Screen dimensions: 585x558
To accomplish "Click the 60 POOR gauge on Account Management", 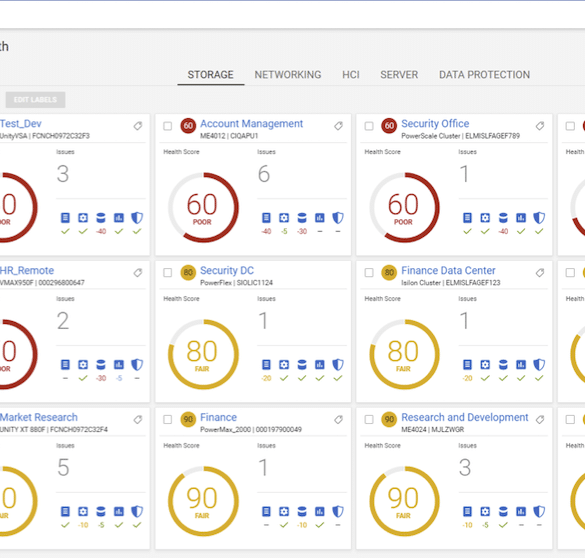I will pos(203,207).
